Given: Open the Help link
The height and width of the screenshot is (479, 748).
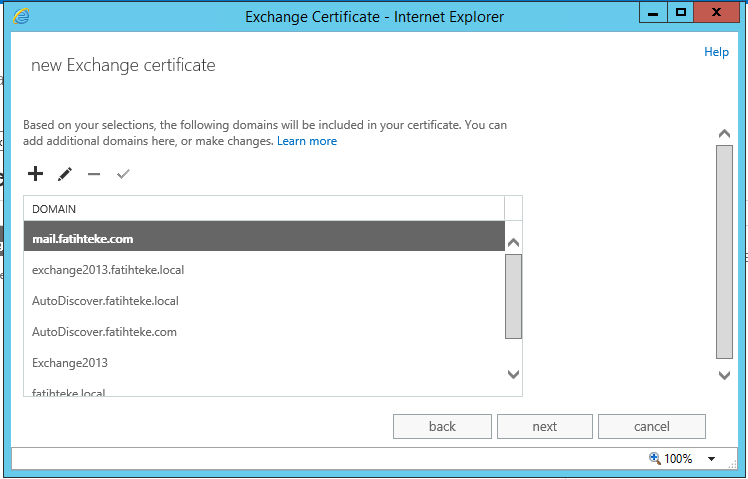Looking at the screenshot, I should (x=716, y=52).
